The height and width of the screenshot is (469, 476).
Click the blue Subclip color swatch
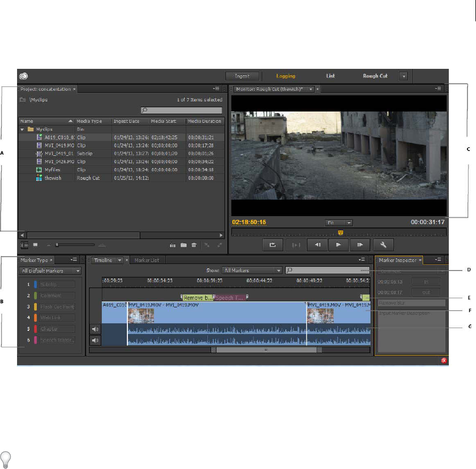(35, 284)
